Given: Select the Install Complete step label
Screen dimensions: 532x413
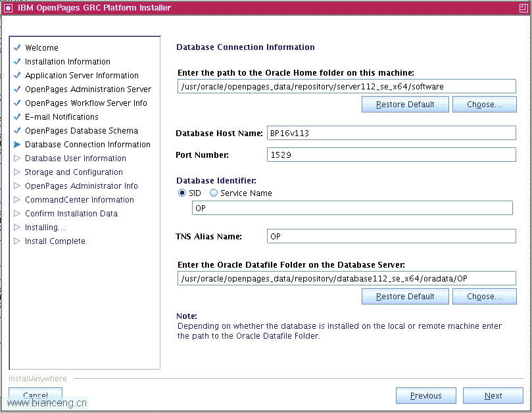Looking at the screenshot, I should 55,241.
